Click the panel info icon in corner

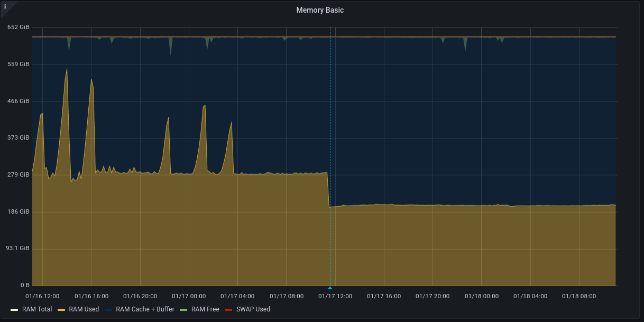[x=5, y=6]
